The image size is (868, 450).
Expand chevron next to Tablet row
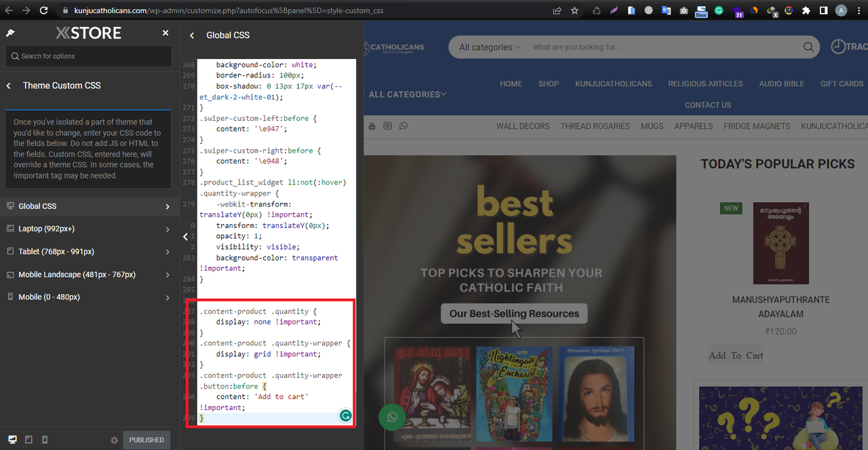(x=167, y=252)
